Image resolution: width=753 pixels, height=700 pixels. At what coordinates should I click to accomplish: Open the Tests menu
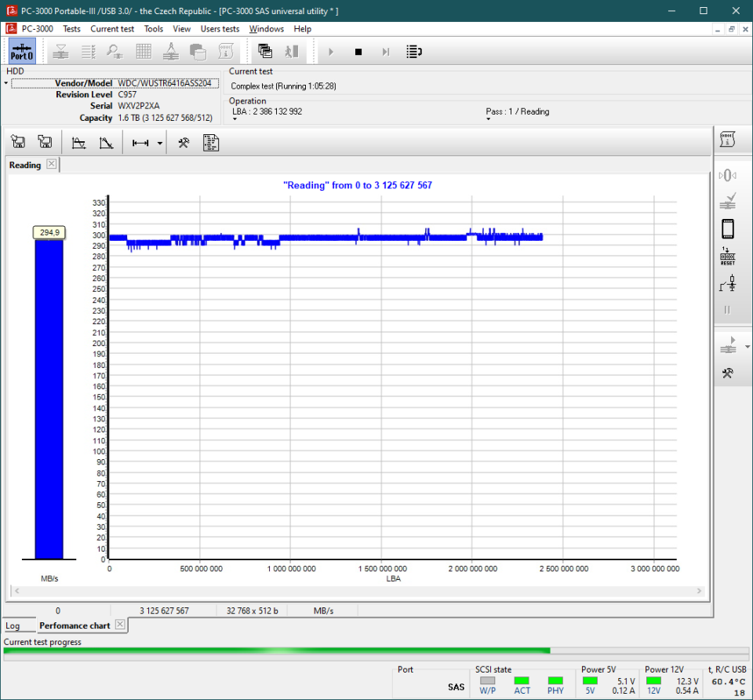coord(71,29)
